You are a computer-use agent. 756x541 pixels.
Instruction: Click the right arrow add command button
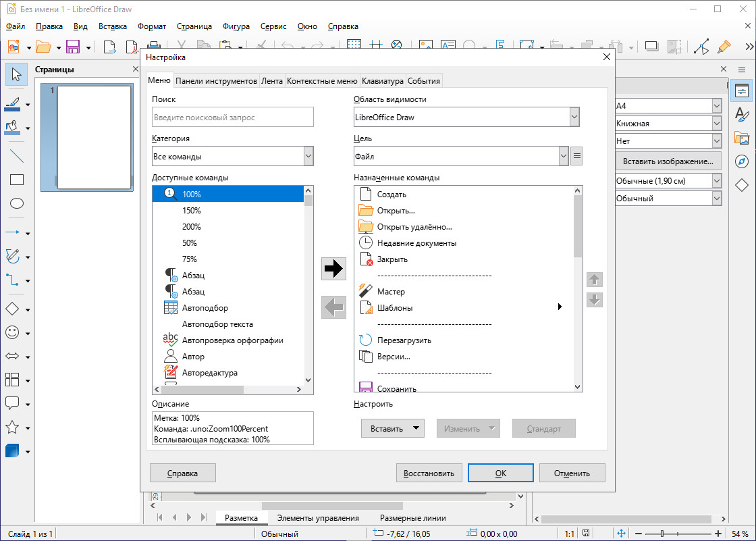tap(333, 269)
